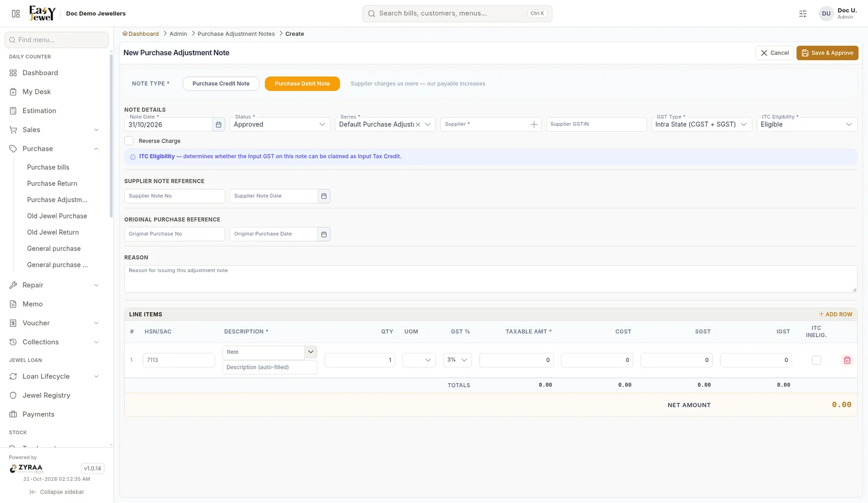The width and height of the screenshot is (868, 503).
Task: Click the DU user avatar
Action: pos(826,14)
